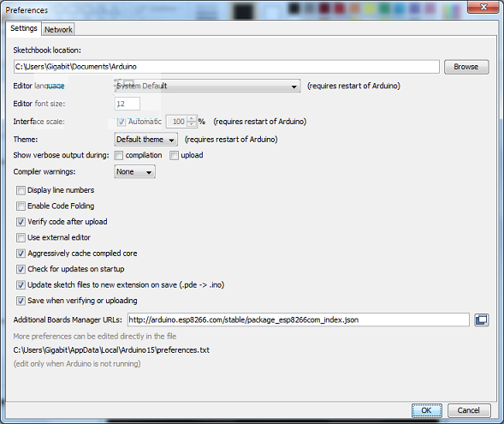The image size is (504, 424).
Task: Increase interface scale with spinner up arrow
Action: click(x=192, y=118)
